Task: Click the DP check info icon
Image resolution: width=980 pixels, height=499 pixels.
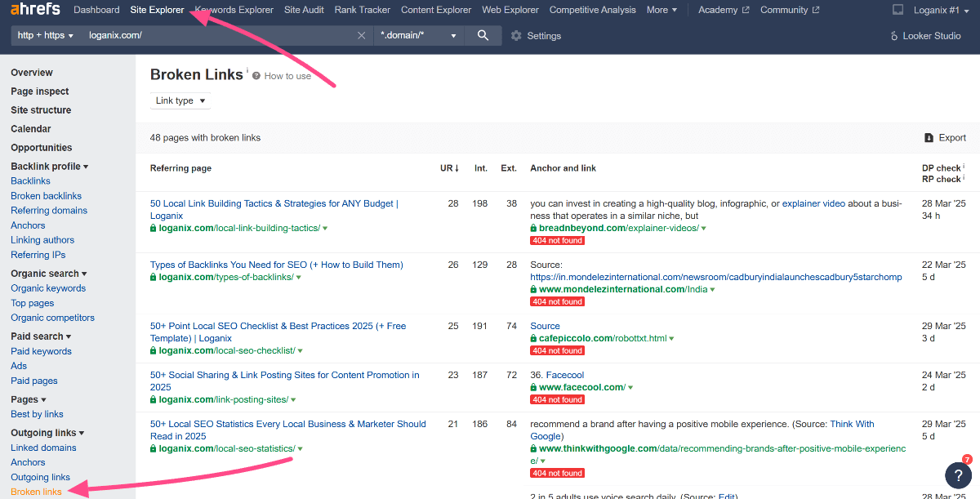Action: tap(964, 167)
